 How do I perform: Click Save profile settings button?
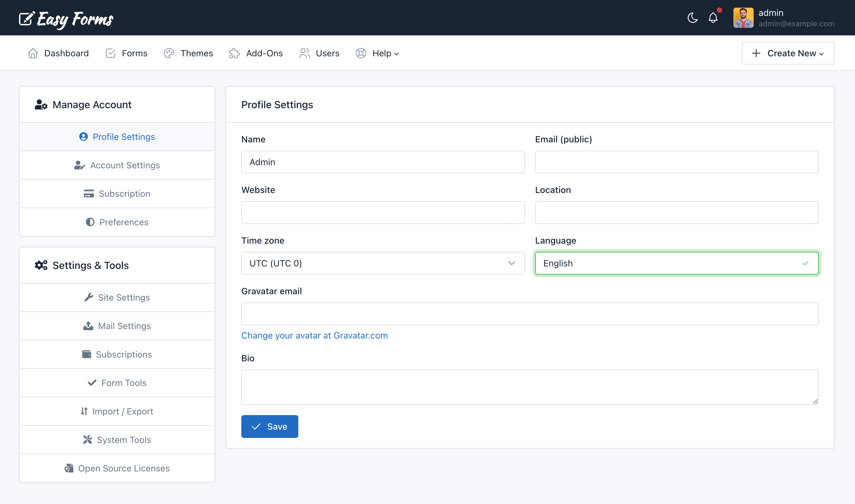(x=269, y=426)
